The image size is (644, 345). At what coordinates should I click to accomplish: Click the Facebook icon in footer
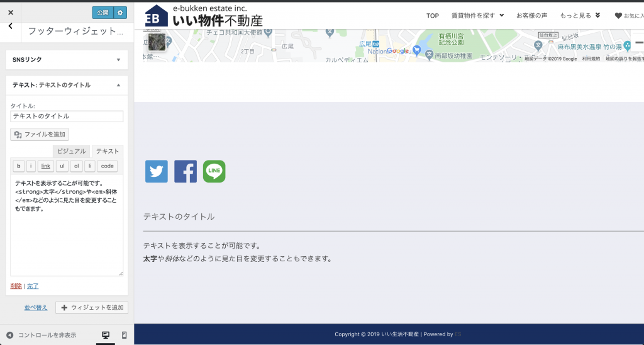186,171
